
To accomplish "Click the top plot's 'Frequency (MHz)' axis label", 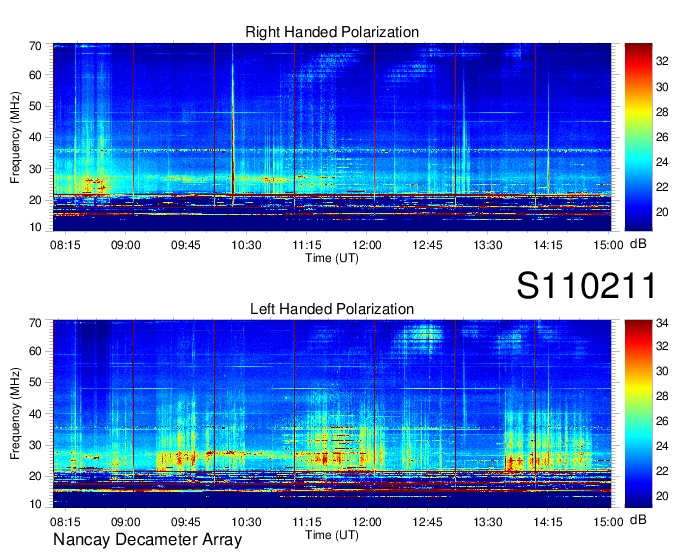I will click(x=15, y=137).
